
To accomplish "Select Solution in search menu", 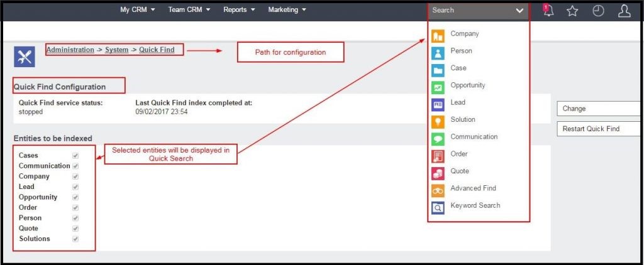I will tap(463, 120).
